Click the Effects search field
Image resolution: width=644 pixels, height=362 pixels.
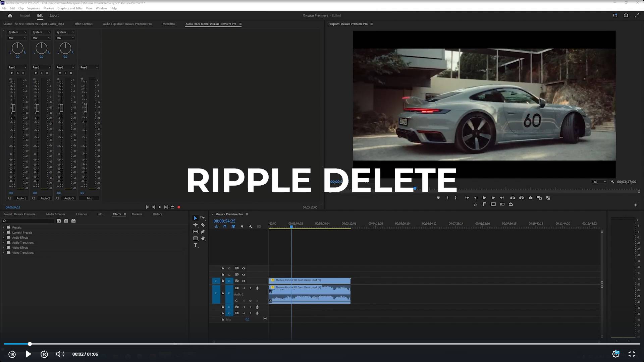tap(28, 221)
